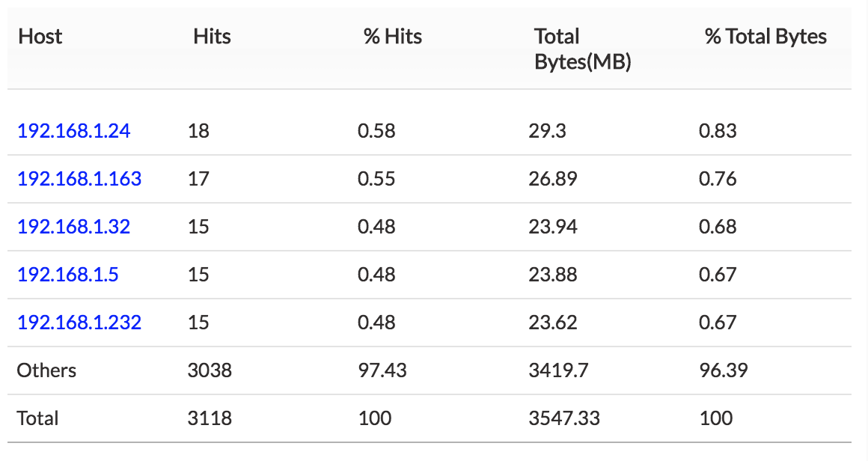The width and height of the screenshot is (868, 461).
Task: Select the total hits value 3118
Action: (210, 418)
